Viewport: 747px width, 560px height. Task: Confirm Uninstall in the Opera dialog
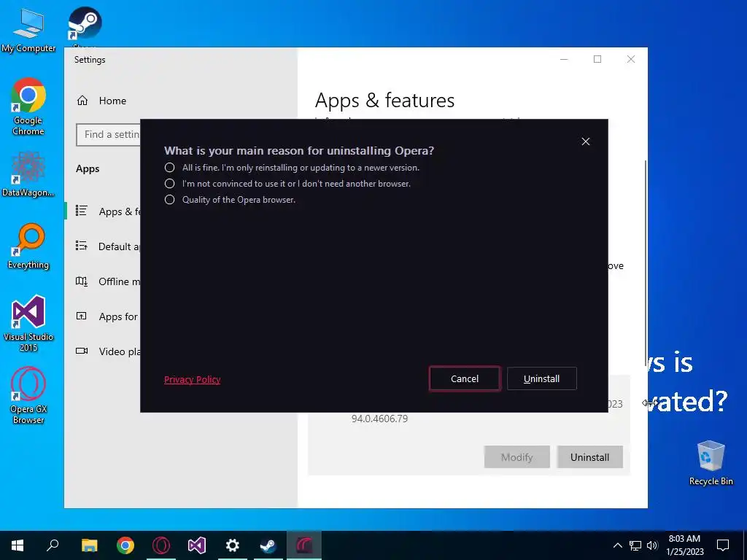(x=542, y=378)
